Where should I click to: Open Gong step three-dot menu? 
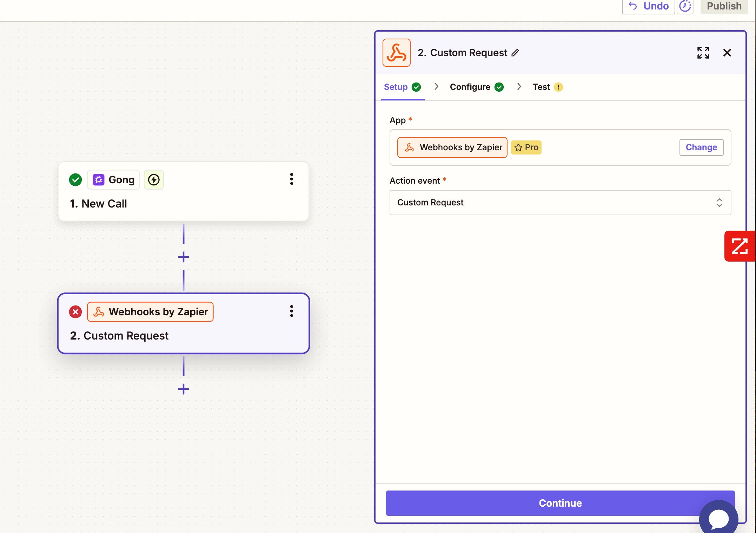291,179
